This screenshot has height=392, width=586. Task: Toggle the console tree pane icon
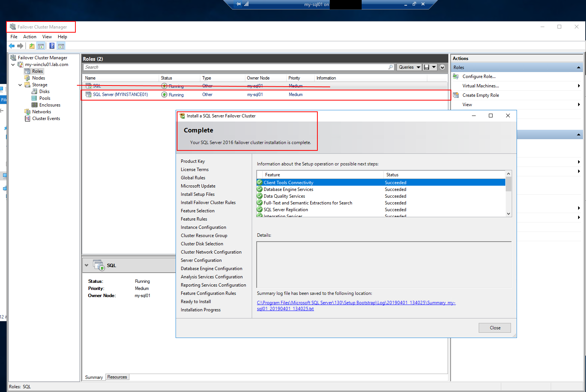coord(41,46)
